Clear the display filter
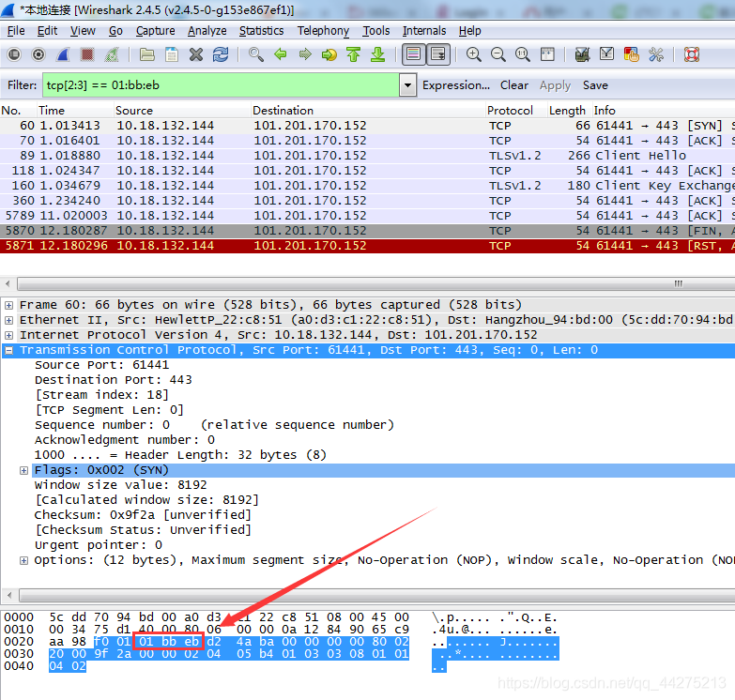735x700 pixels. pyautogui.click(x=514, y=85)
